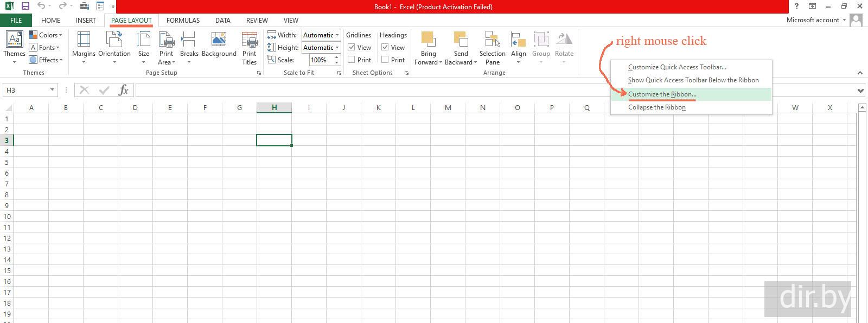Click the Background image icon
The image size is (868, 323).
coord(219,40)
